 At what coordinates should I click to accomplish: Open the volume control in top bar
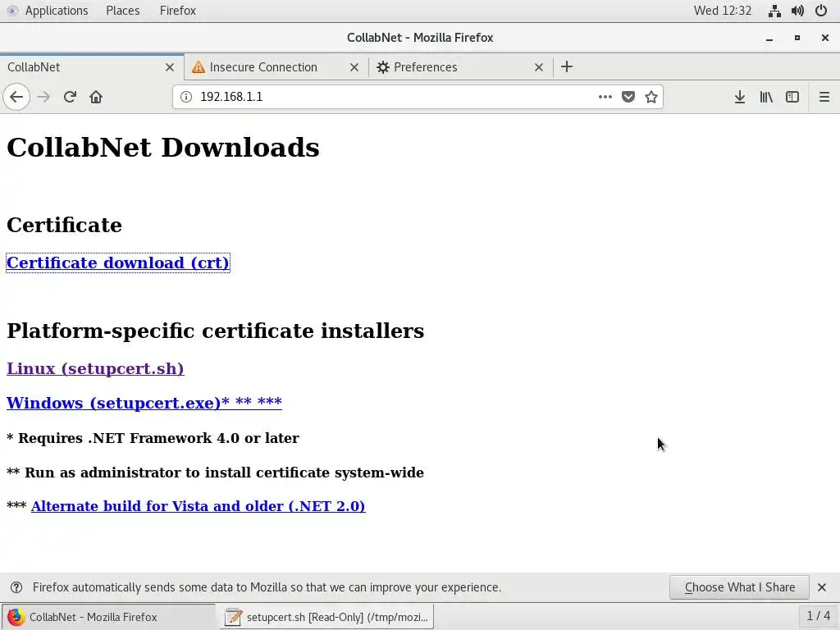click(797, 11)
